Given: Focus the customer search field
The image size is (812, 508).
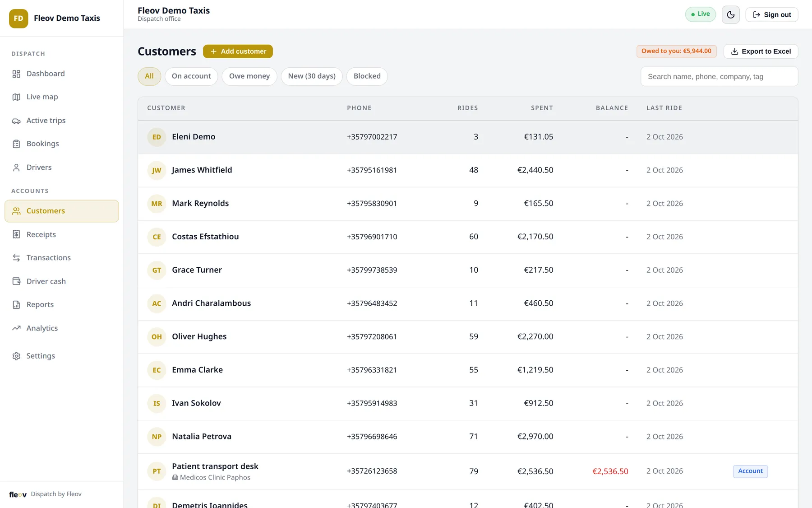Looking at the screenshot, I should pos(719,77).
